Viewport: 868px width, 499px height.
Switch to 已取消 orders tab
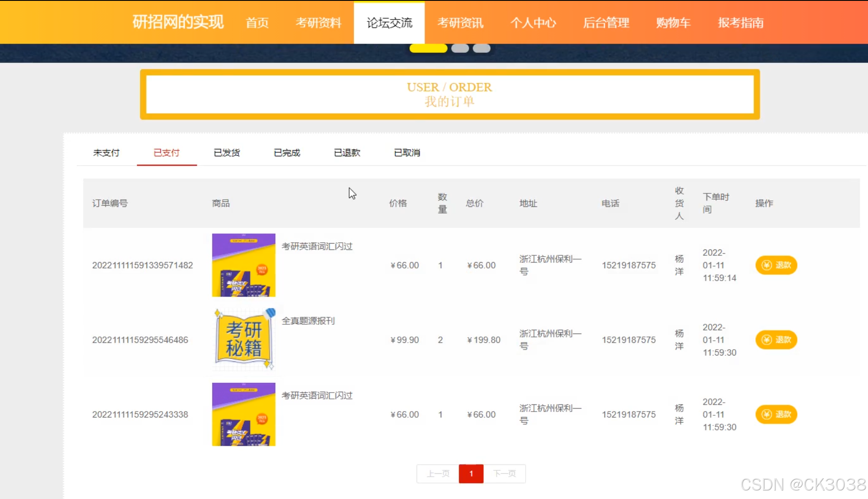(x=407, y=153)
